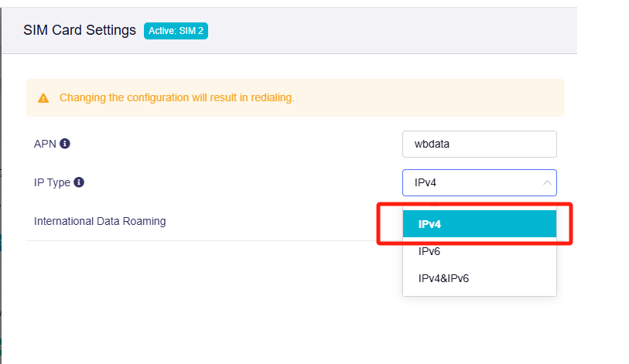Viewport: 629px width, 364px height.
Task: Collapse the IP Type dropdown using its chevron arrow
Action: coord(547,183)
